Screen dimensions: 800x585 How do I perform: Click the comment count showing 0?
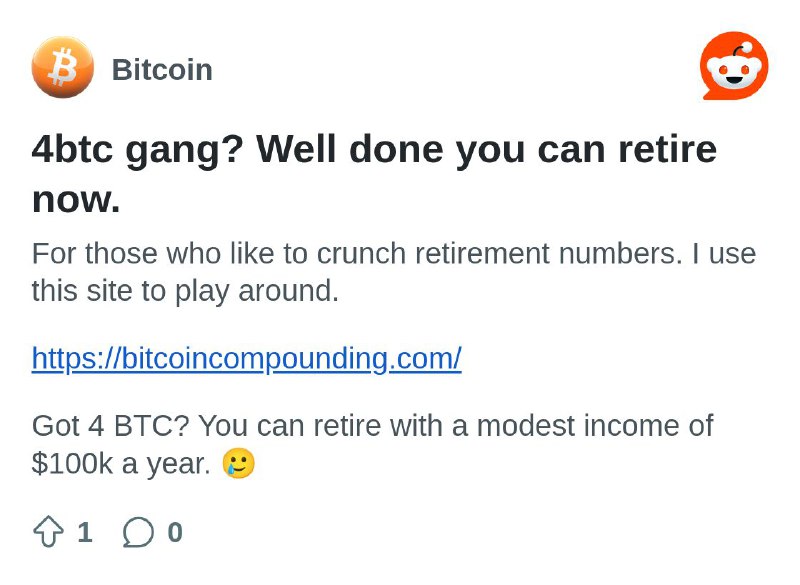tap(175, 532)
